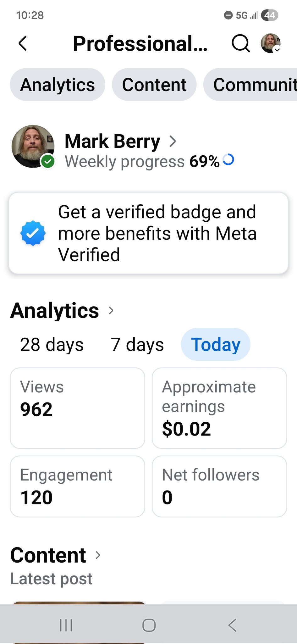Expand Content section via its chevron

(x=98, y=555)
